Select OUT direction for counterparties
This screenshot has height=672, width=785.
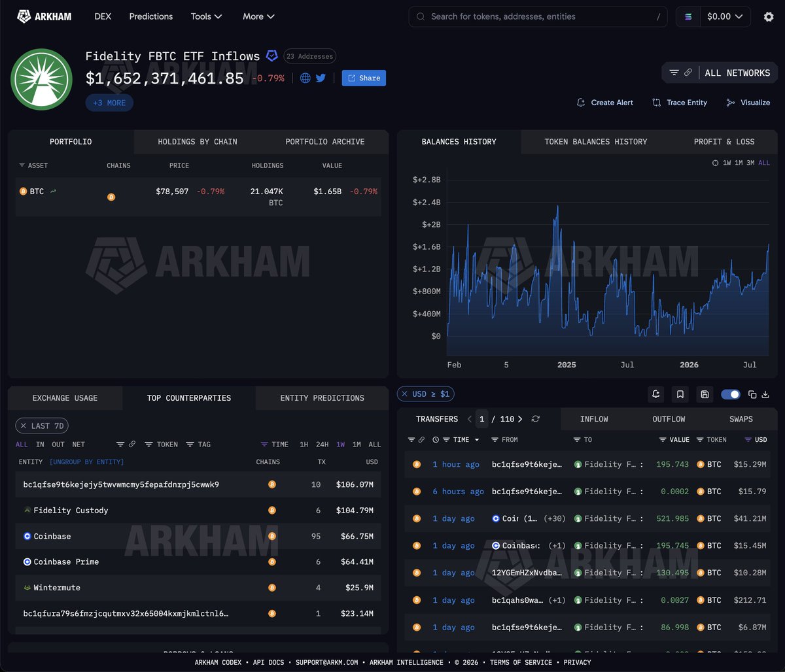coord(58,445)
